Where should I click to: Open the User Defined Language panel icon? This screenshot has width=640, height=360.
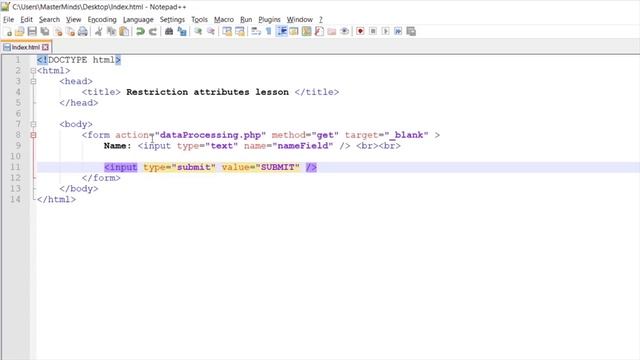(294, 31)
